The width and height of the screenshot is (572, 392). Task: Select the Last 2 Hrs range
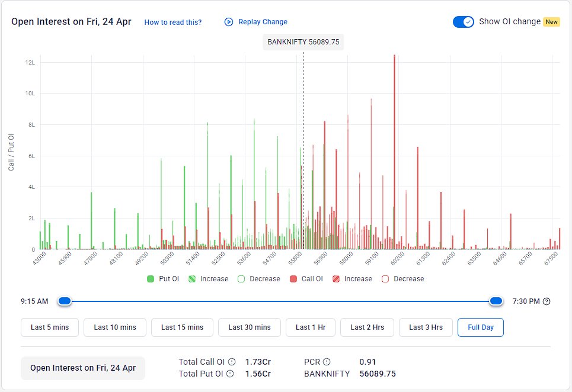(x=367, y=327)
